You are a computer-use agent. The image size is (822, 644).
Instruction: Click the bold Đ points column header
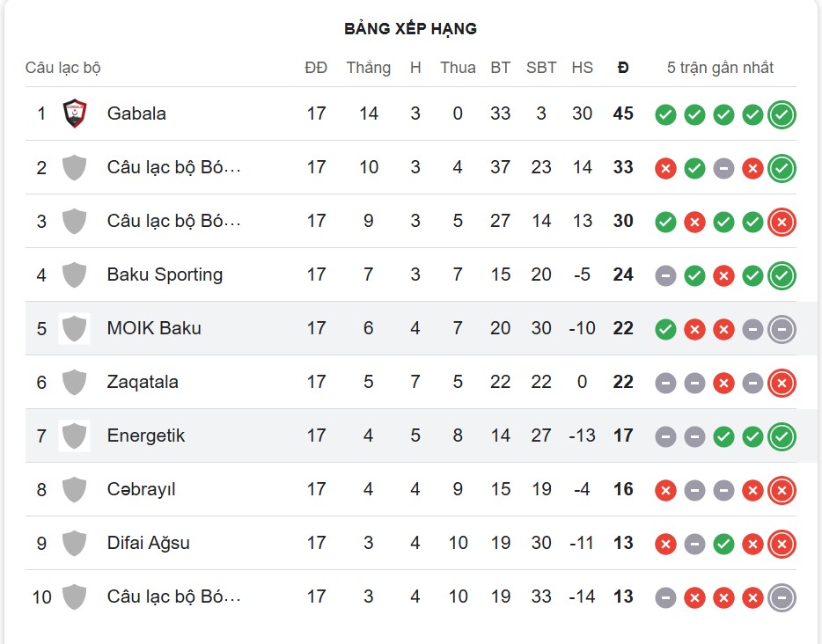623,68
